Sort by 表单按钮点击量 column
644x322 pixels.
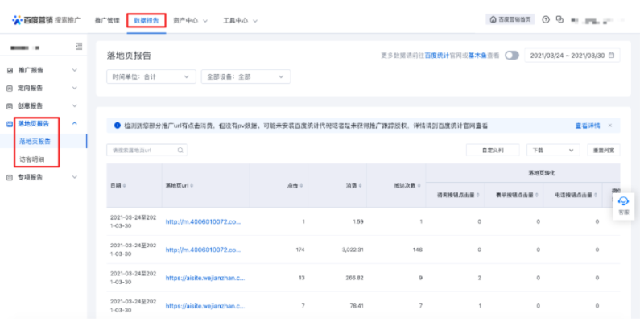click(x=537, y=195)
